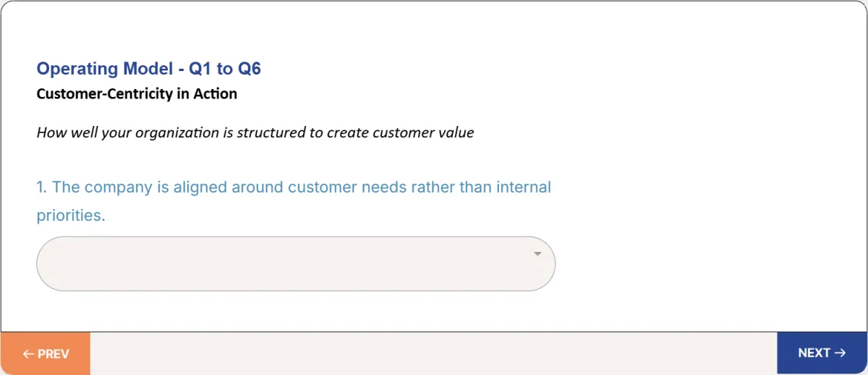This screenshot has width=868, height=375.
Task: Expand the empty rounded select box
Action: pyautogui.click(x=296, y=264)
